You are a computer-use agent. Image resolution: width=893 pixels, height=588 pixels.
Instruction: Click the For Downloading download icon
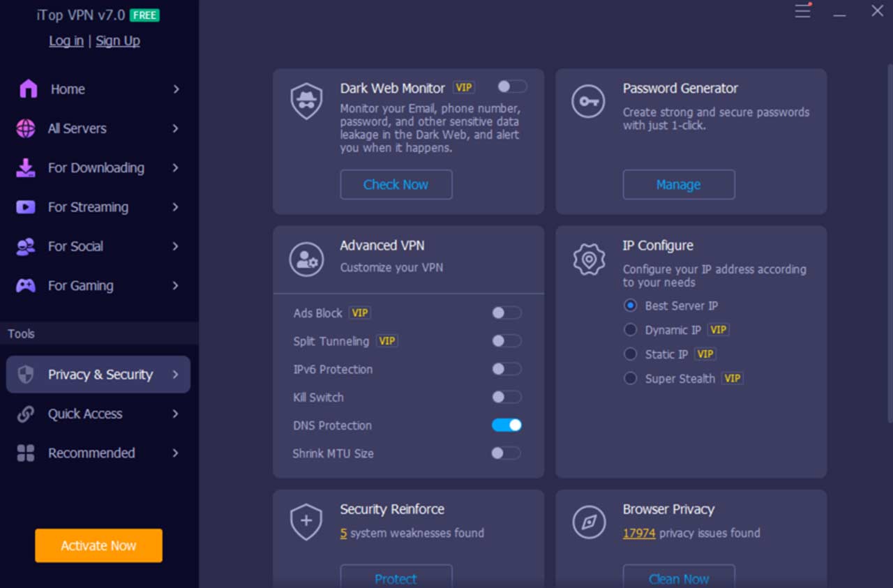pos(24,167)
